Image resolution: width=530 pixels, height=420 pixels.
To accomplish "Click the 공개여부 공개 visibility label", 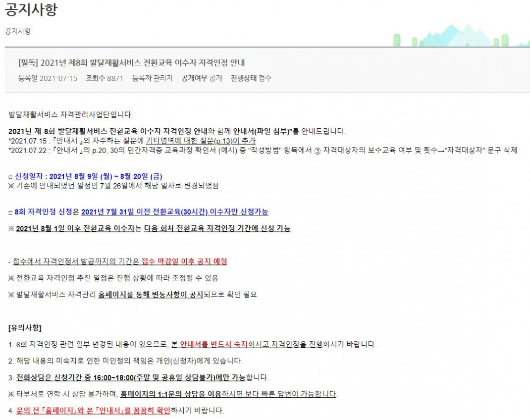I will pyautogui.click(x=202, y=78).
